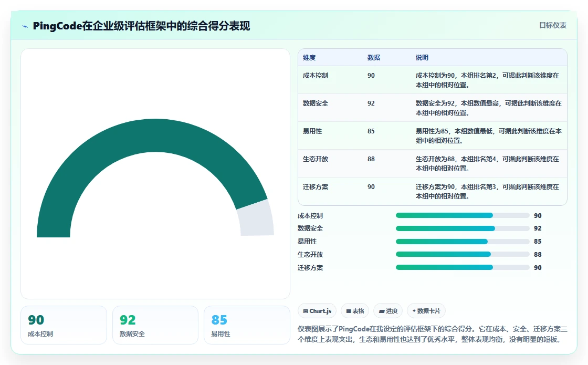Click the 生态开放 cell in the table

pyautogui.click(x=316, y=159)
